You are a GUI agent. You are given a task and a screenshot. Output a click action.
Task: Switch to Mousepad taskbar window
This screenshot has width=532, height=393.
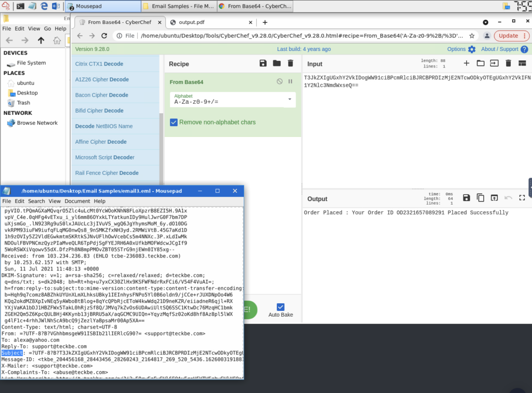pos(103,6)
